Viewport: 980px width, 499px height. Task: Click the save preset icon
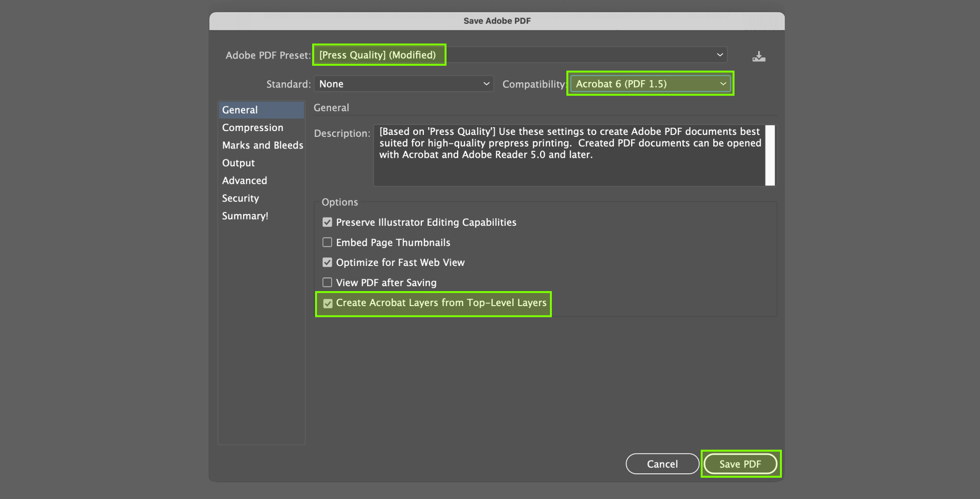[x=759, y=57]
